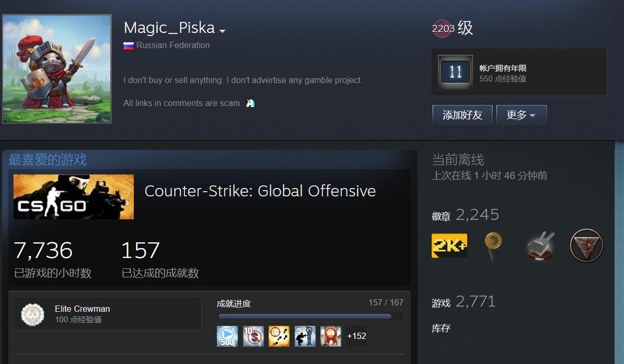
Task: Open the dustpan trophy badge
Action: pos(540,246)
